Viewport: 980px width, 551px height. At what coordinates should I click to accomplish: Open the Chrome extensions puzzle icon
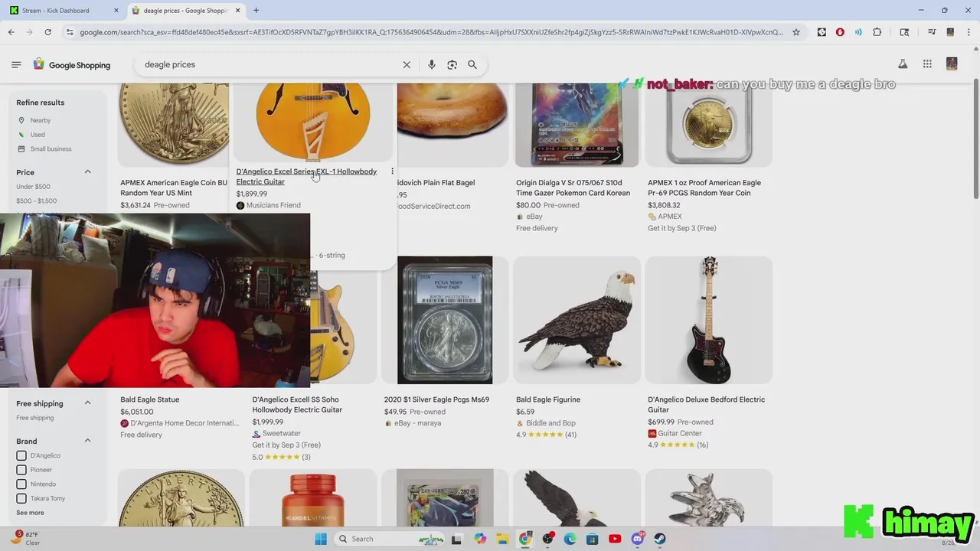(x=877, y=32)
